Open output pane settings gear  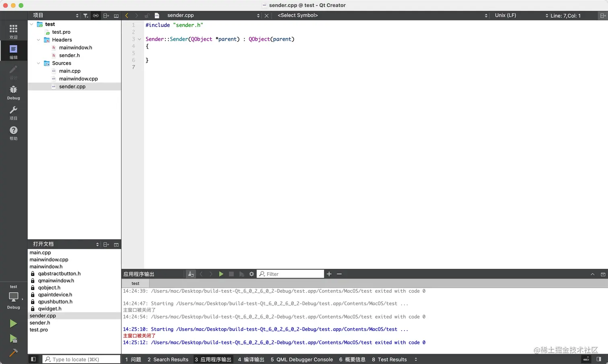click(x=252, y=274)
